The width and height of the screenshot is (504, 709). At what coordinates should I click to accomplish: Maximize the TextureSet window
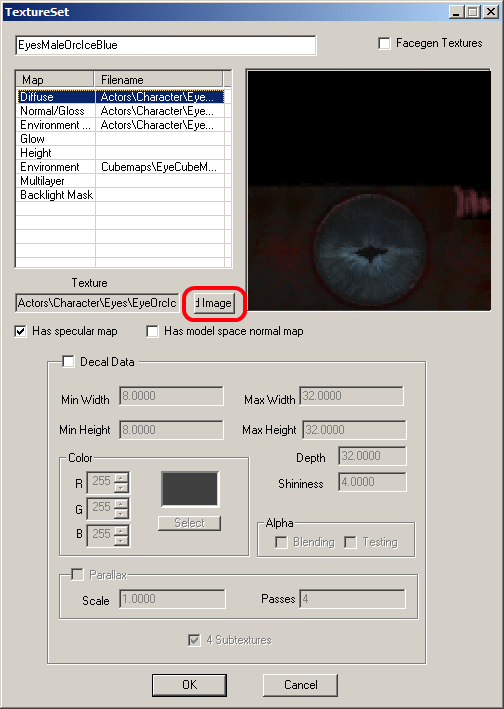(x=473, y=12)
